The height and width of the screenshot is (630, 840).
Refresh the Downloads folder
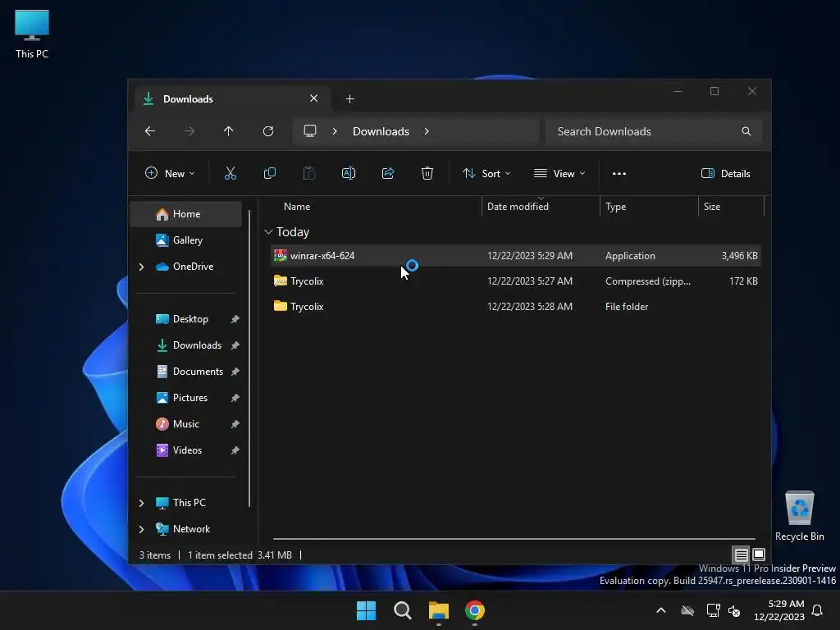pos(268,131)
